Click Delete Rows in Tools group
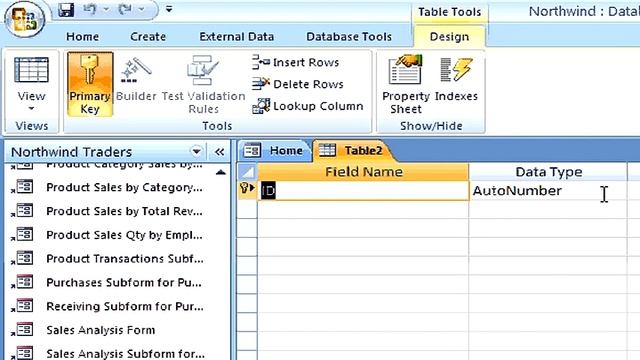Viewport: 640px width, 360px height. pyautogui.click(x=298, y=84)
